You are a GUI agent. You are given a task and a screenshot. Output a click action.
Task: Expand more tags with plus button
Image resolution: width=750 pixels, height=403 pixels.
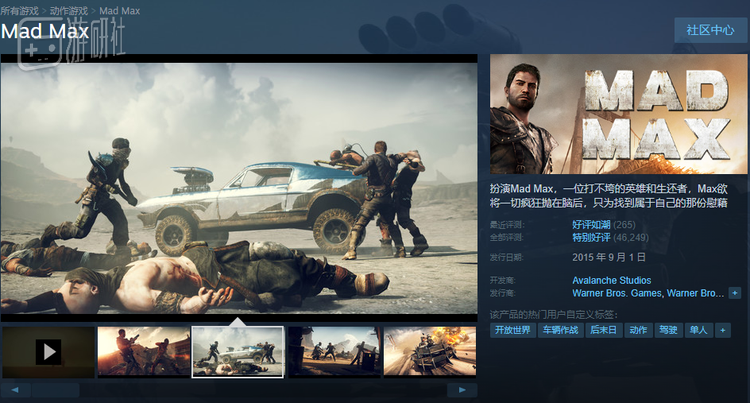point(723,330)
